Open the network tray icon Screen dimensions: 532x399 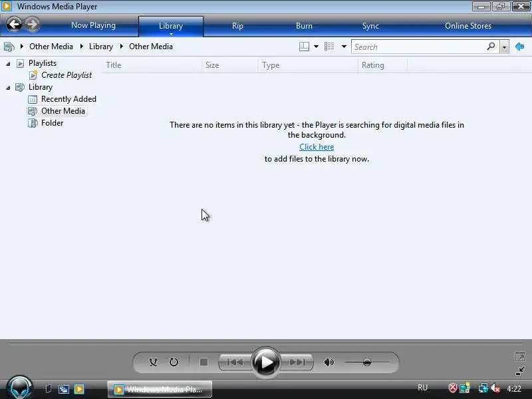483,388
